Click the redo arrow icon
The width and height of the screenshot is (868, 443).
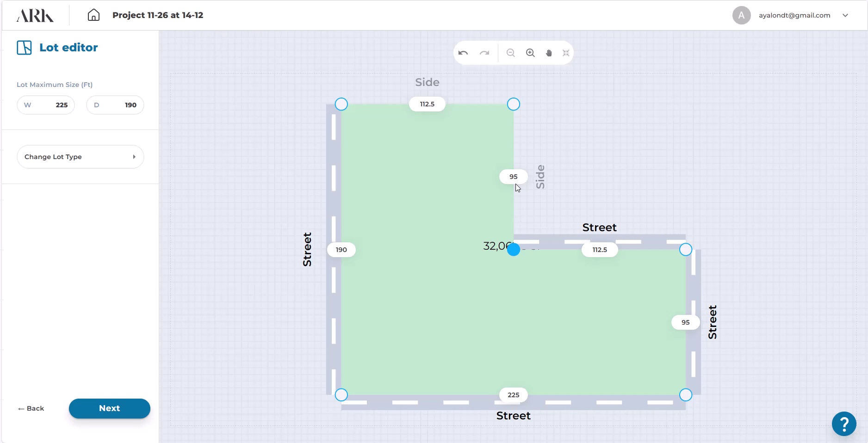[484, 53]
